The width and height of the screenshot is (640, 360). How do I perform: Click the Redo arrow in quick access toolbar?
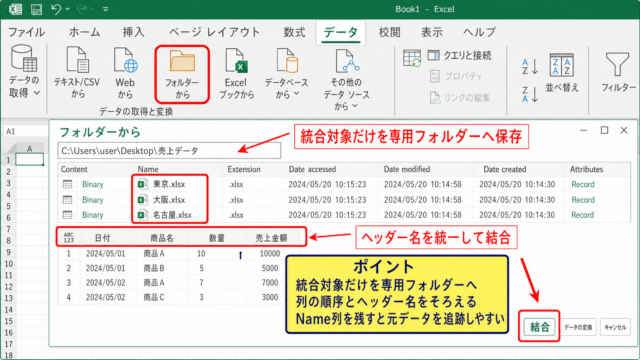pos(82,9)
